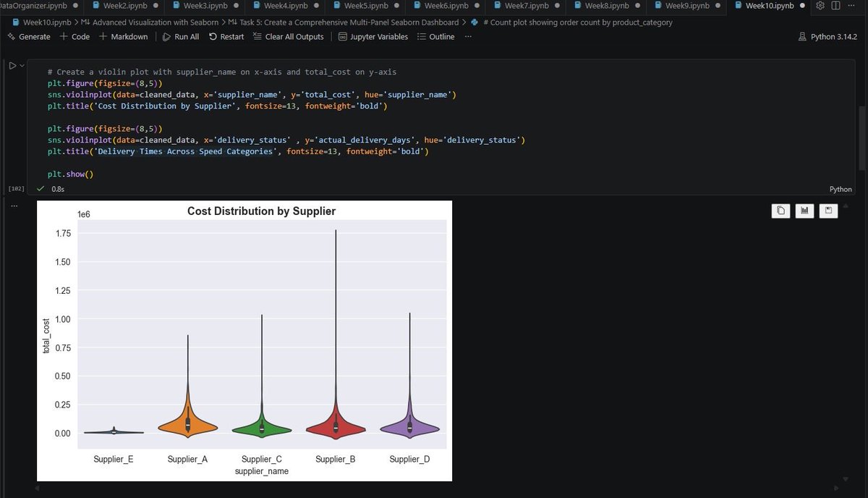Click the [102] execution count label
This screenshot has width=868, height=498.
[16, 189]
